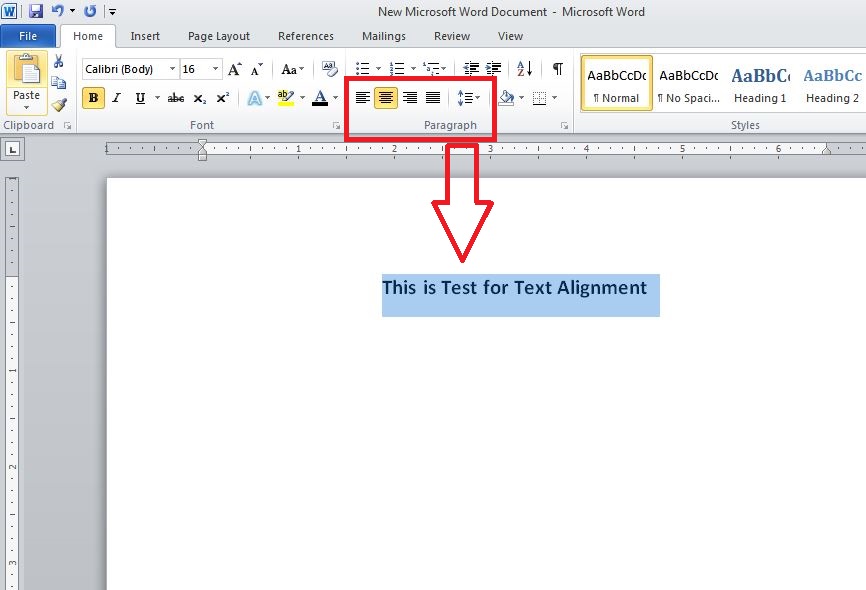This screenshot has width=866, height=590.
Task: Toggle Show/Hide paragraph marks
Action: [x=559, y=69]
